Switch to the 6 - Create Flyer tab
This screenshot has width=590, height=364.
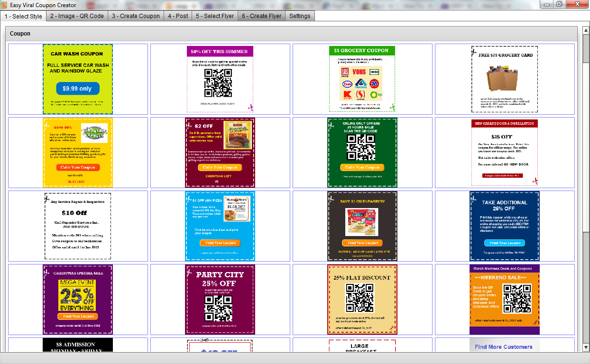(261, 16)
